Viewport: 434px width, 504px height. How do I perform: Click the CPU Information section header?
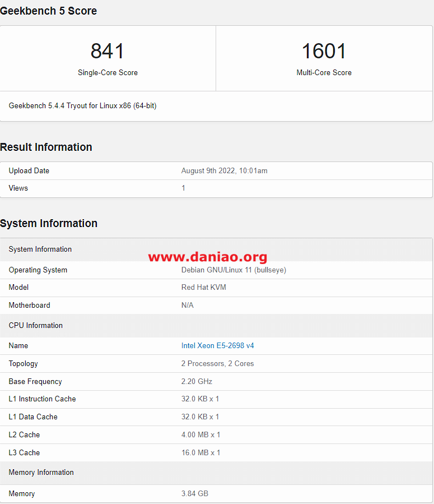(x=216, y=326)
